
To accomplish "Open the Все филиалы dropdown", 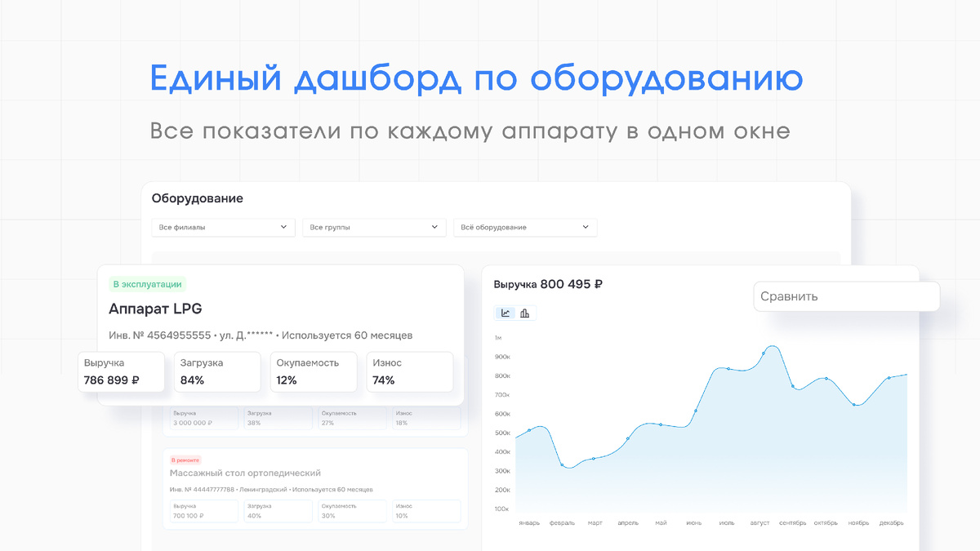I will pyautogui.click(x=223, y=227).
